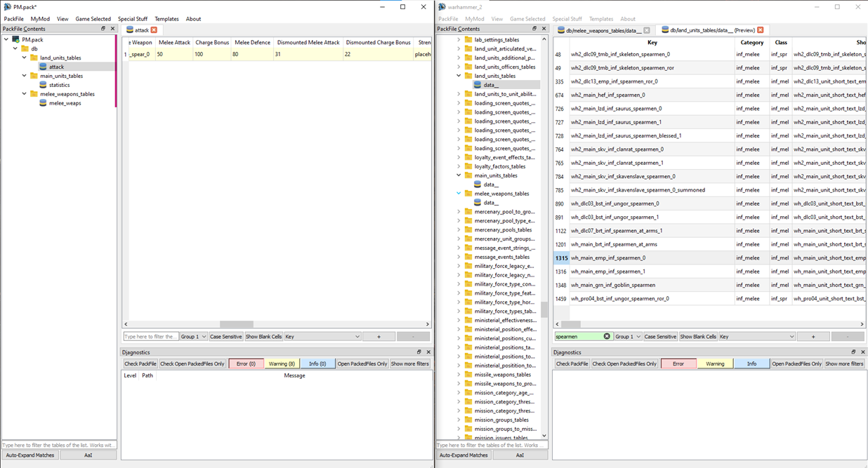This screenshot has height=468, width=868.
Task: Toggle Error (0) filter in PM.pack Diagnostics
Action: tap(246, 363)
